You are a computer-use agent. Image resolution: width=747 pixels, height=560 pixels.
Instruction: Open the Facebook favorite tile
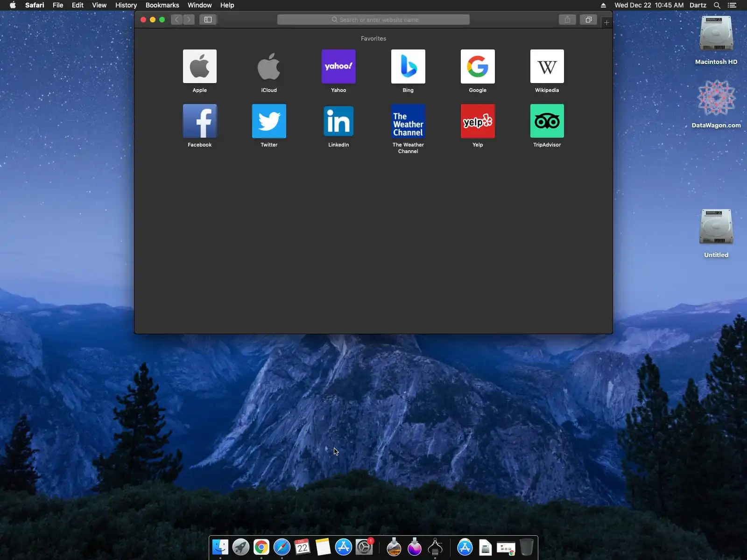pyautogui.click(x=199, y=121)
